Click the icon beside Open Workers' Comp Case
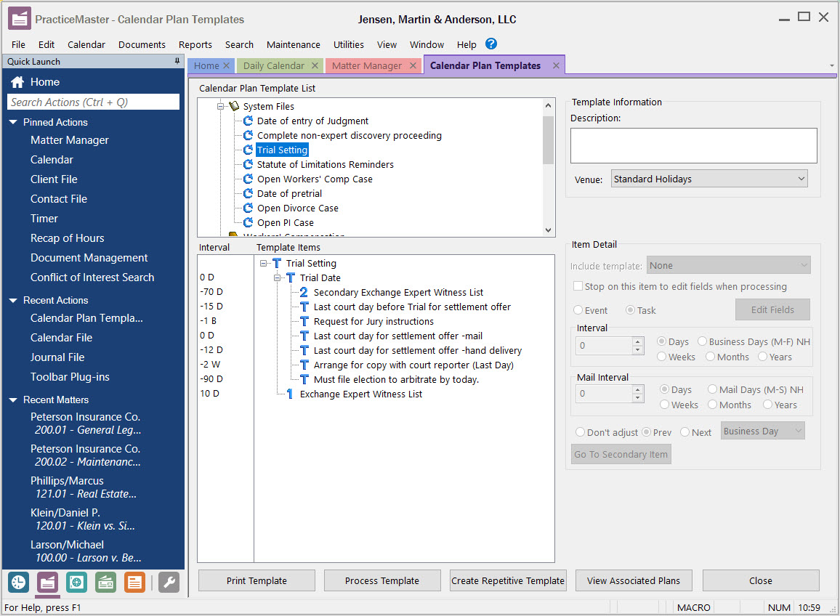This screenshot has height=616, width=840. [x=248, y=179]
